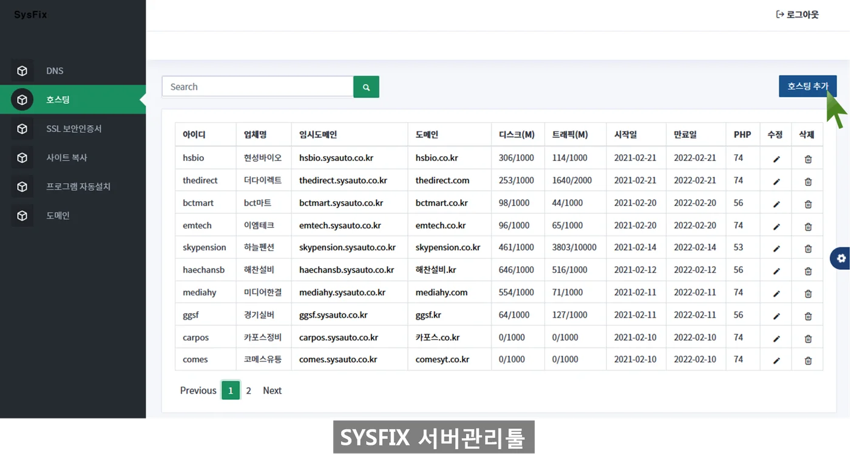Click the 로그아웃 link
Viewport: 868px width, 463px height.
[x=797, y=15]
